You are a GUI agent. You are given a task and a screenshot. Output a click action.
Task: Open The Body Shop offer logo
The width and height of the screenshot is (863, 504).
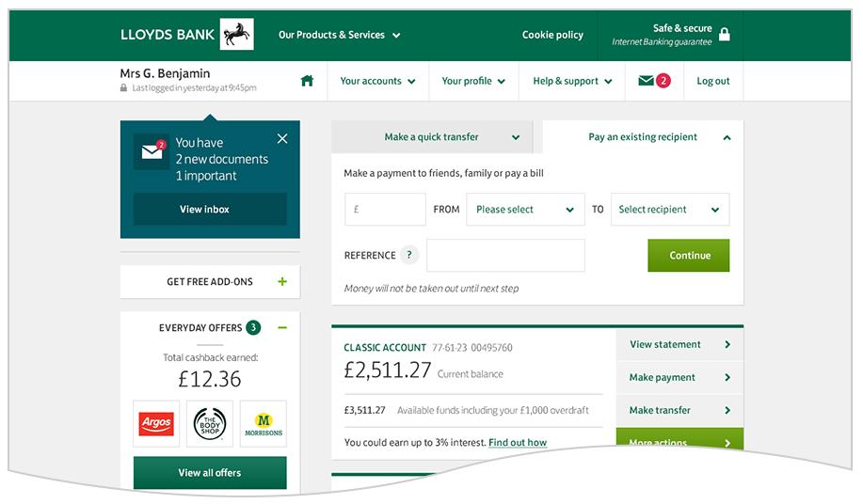pyautogui.click(x=210, y=424)
